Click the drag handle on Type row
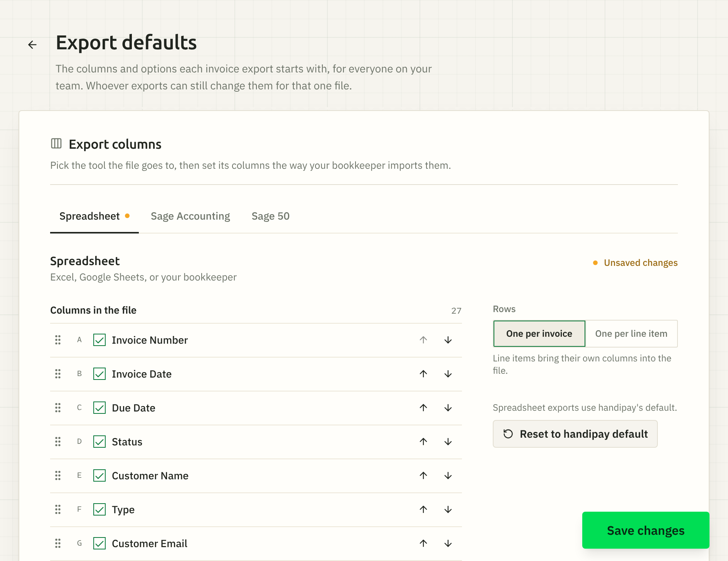The image size is (728, 561). point(58,509)
